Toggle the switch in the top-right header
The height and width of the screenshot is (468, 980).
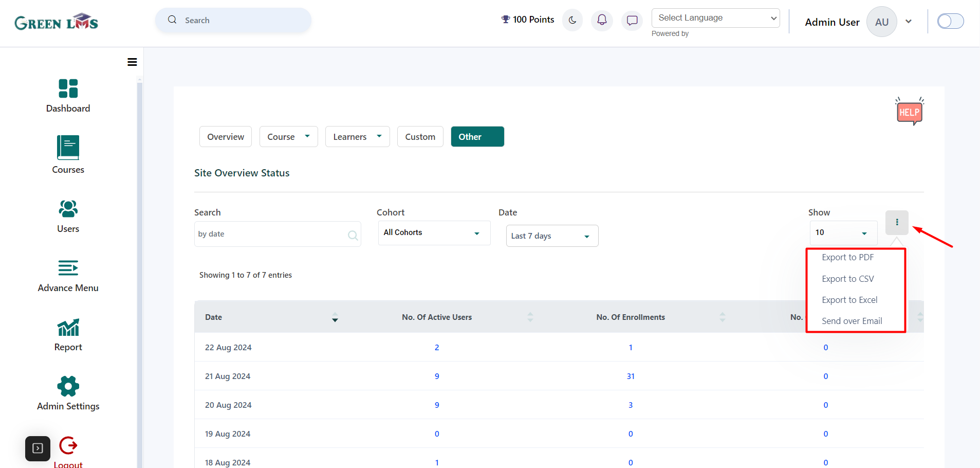coord(951,21)
